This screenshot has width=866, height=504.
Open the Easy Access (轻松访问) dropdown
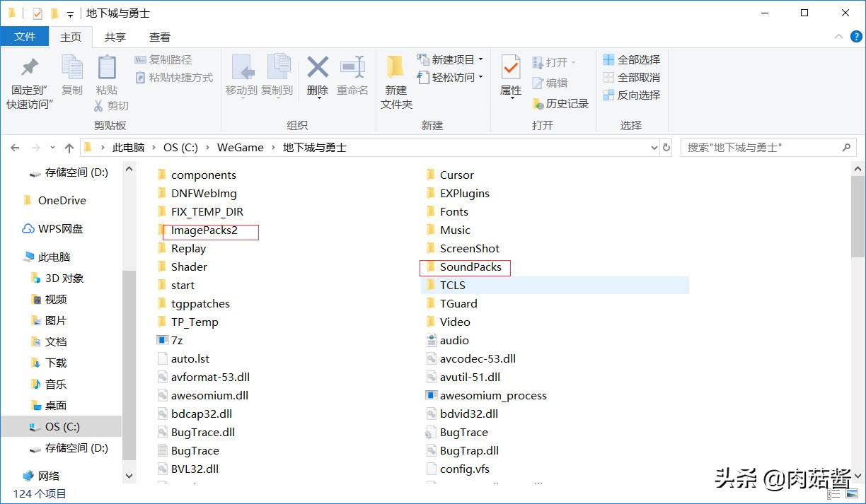pyautogui.click(x=450, y=77)
